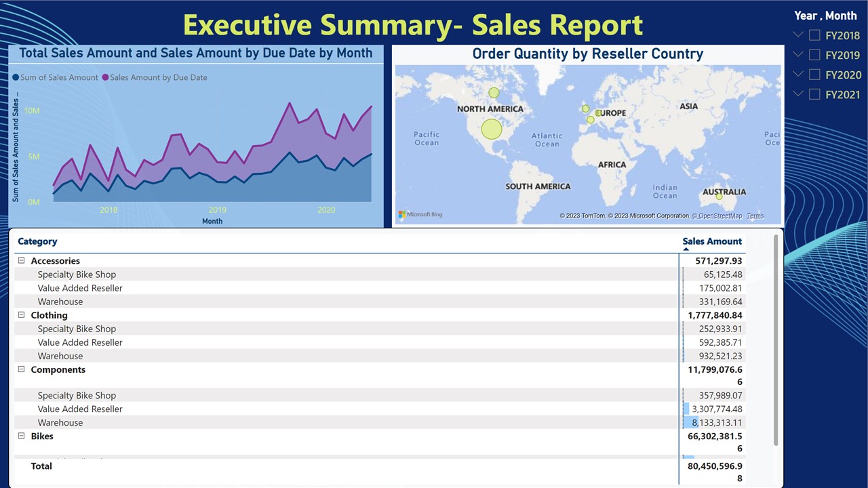Select the Canada bubble on the map
868x488 pixels.
click(494, 92)
